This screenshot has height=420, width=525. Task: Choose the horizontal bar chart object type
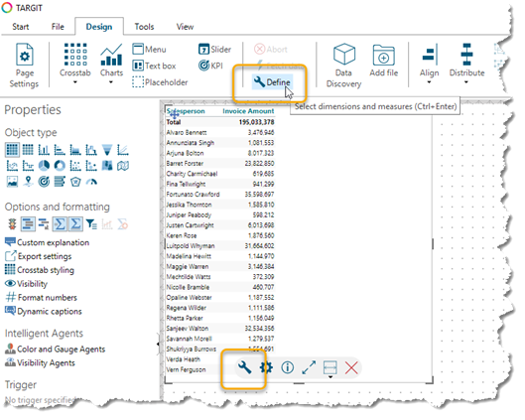[x=60, y=150]
